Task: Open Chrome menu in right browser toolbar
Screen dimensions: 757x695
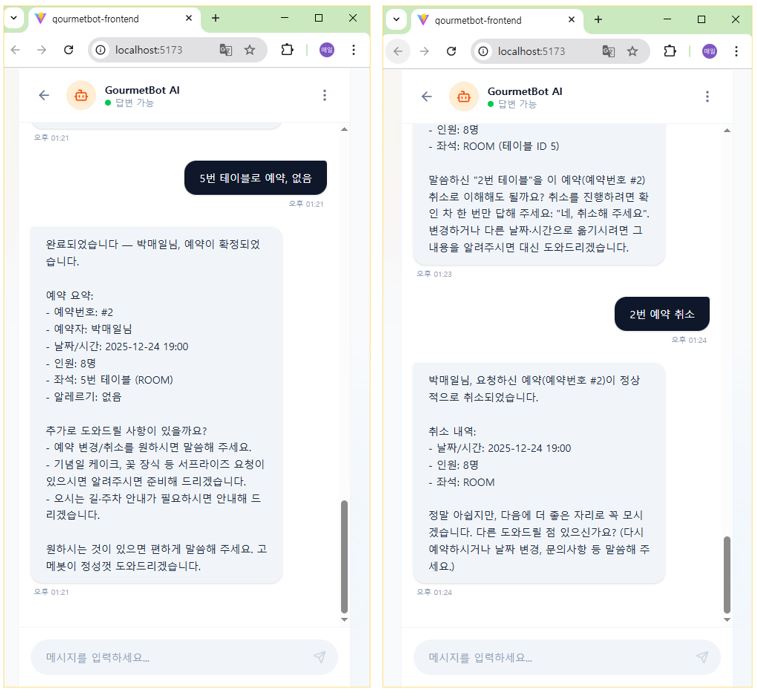Action: pyautogui.click(x=736, y=51)
